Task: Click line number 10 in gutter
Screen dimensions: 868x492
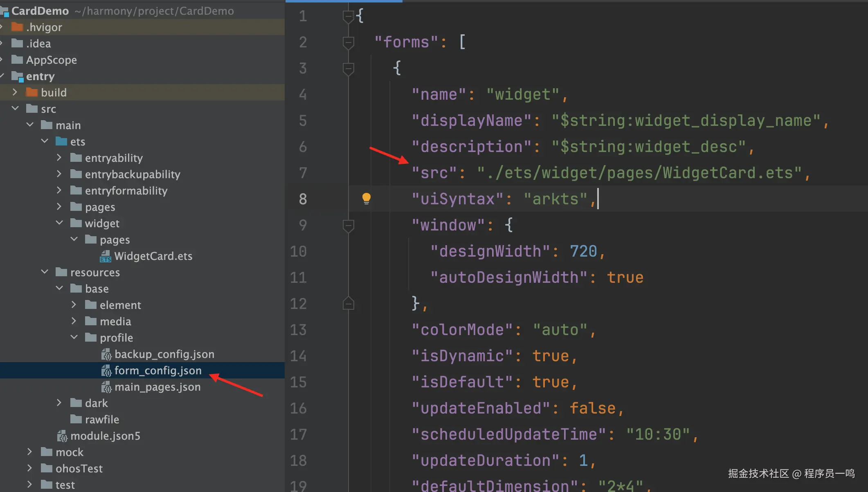Action: (298, 251)
